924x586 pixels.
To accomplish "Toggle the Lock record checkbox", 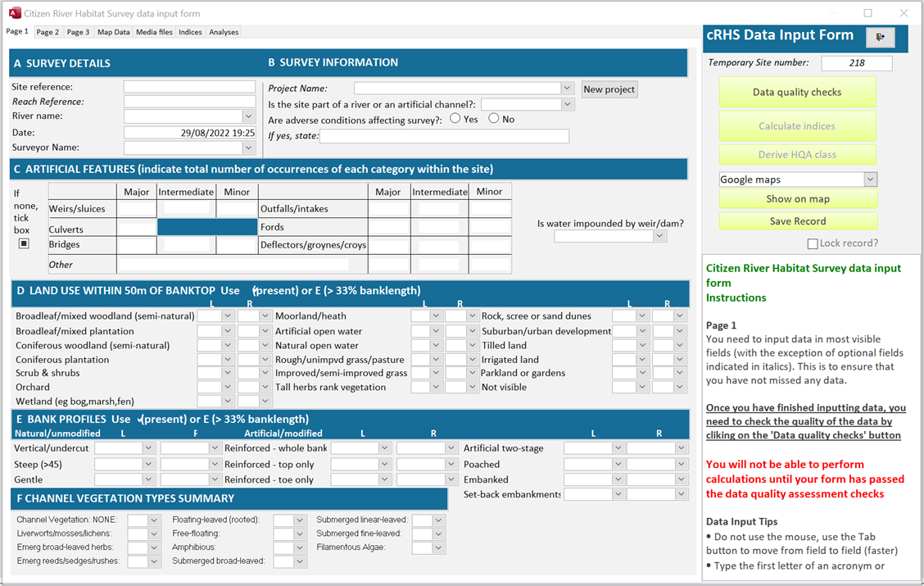I will 813,243.
